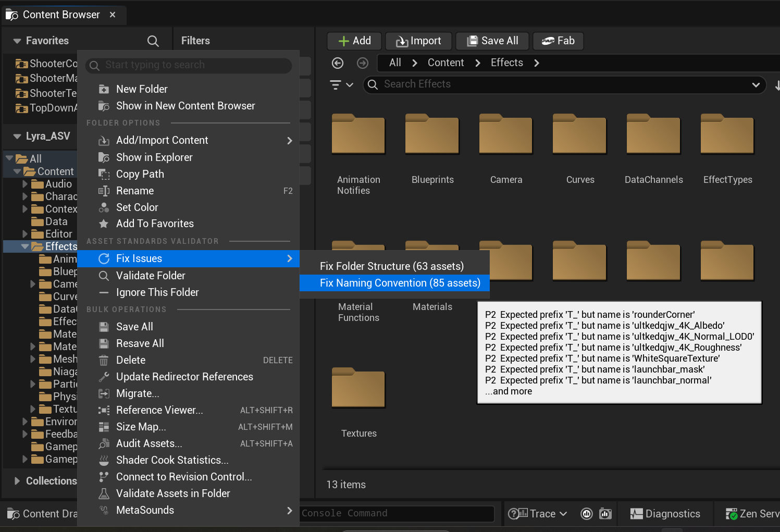Expand the Feedback tree folder arrow

[x=24, y=434]
